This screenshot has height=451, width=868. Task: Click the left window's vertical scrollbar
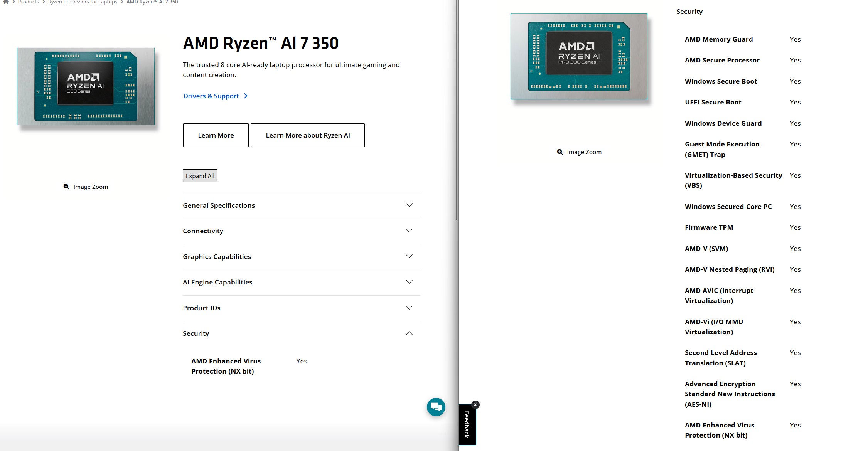pyautogui.click(x=457, y=110)
